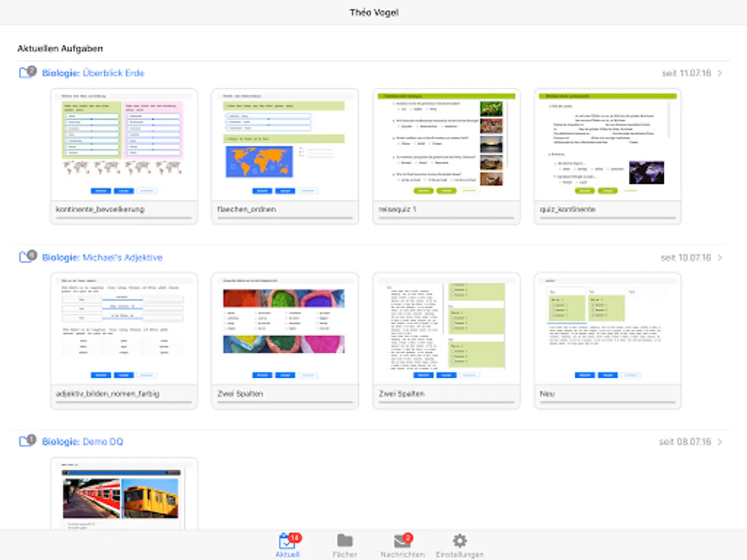Open the kontinente_bevoelkerung thumbnail

pyautogui.click(x=124, y=145)
